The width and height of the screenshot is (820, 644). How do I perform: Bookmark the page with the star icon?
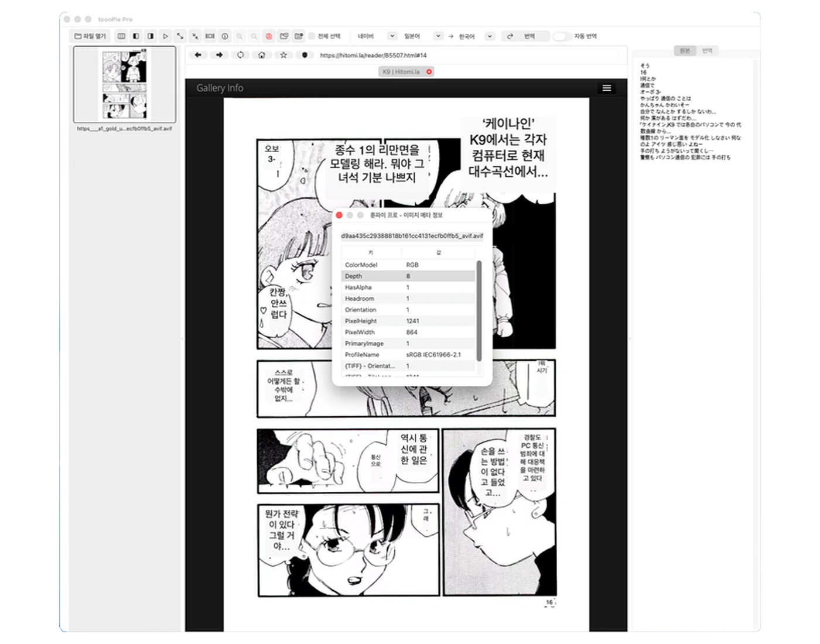283,55
